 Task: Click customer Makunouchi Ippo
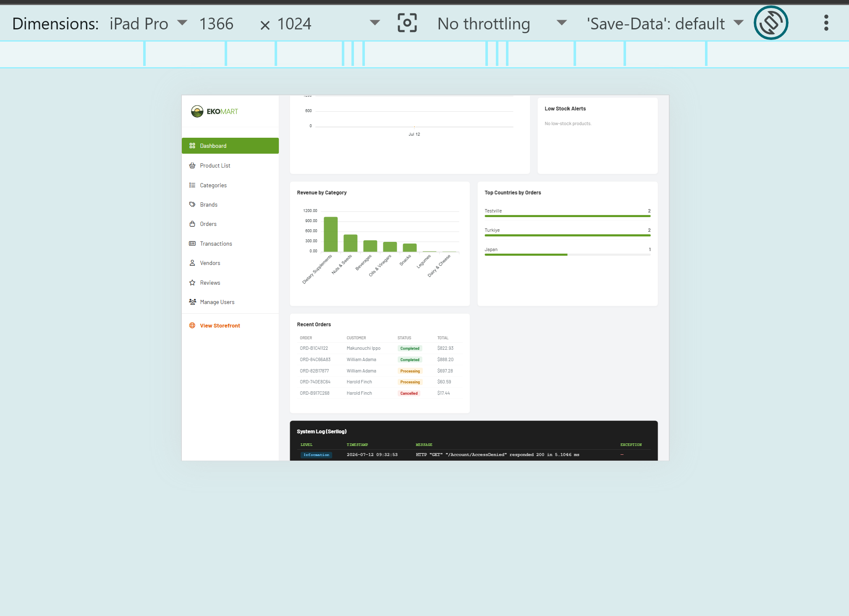tap(364, 348)
